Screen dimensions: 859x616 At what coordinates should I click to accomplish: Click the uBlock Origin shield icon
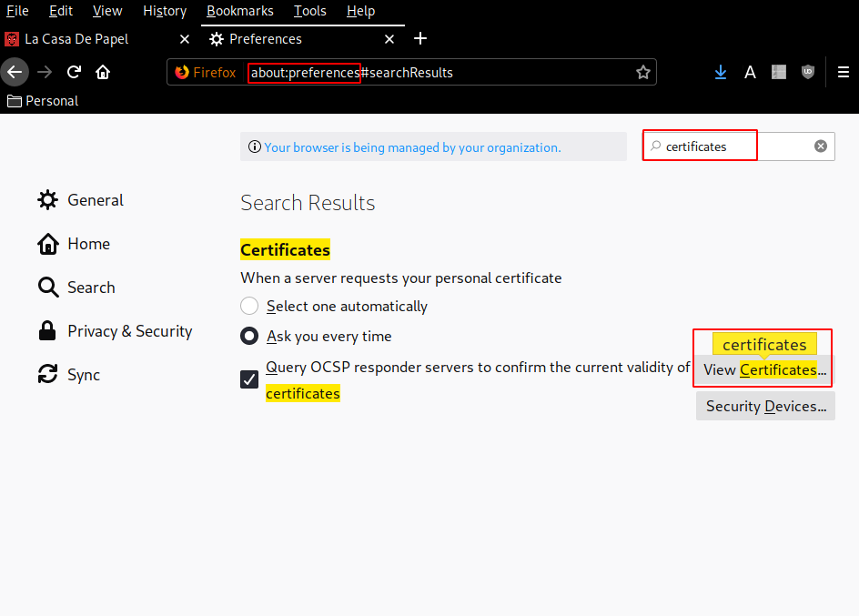click(x=807, y=72)
